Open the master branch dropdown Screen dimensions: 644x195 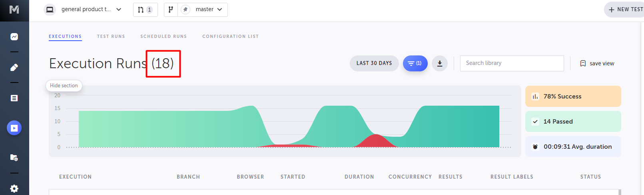tap(209, 10)
